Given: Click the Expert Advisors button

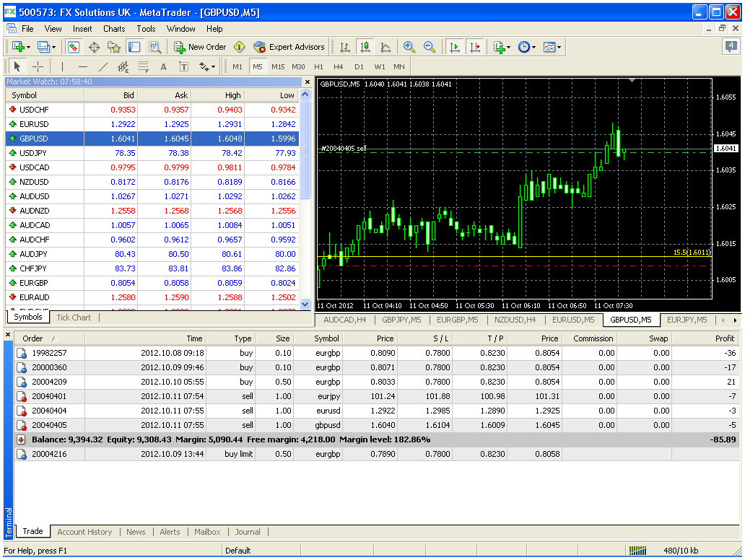Looking at the screenshot, I should coord(289,47).
